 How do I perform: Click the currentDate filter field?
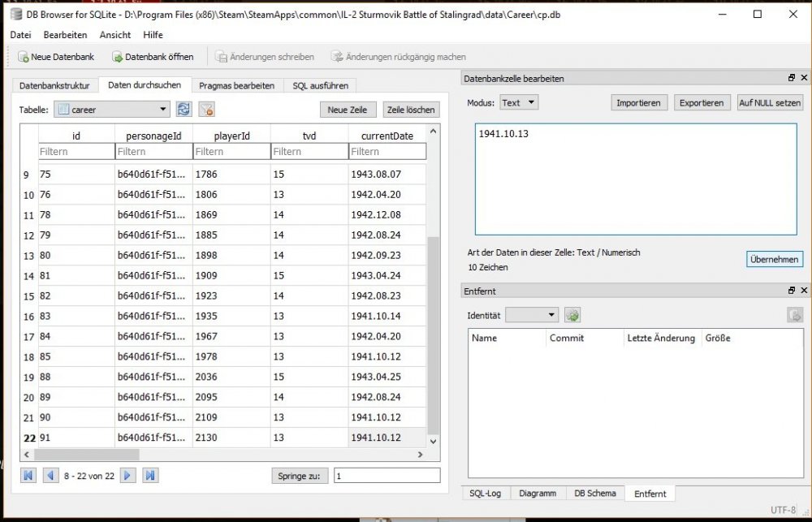click(x=387, y=152)
